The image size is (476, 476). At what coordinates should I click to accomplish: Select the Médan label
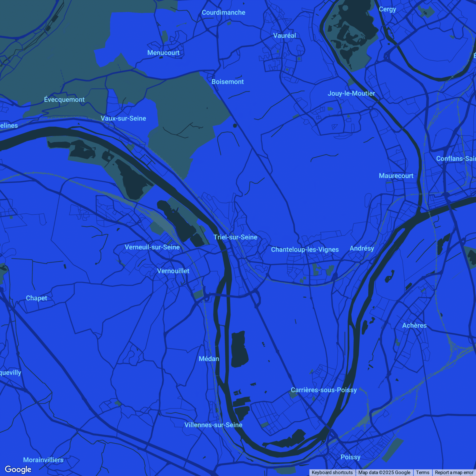pos(209,359)
